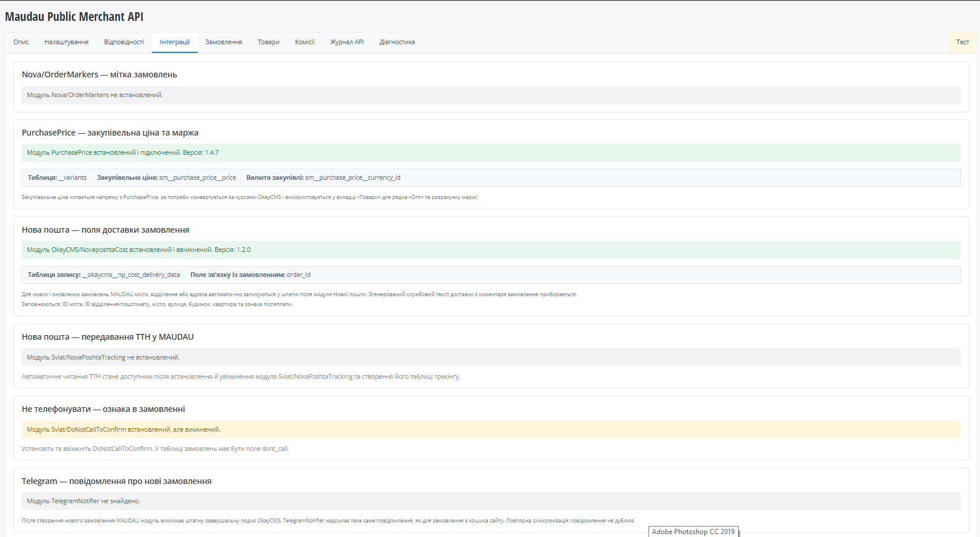Click the Нова пошта передавання ТТН heading
Viewport: 980px width, 537px height.
108,337
